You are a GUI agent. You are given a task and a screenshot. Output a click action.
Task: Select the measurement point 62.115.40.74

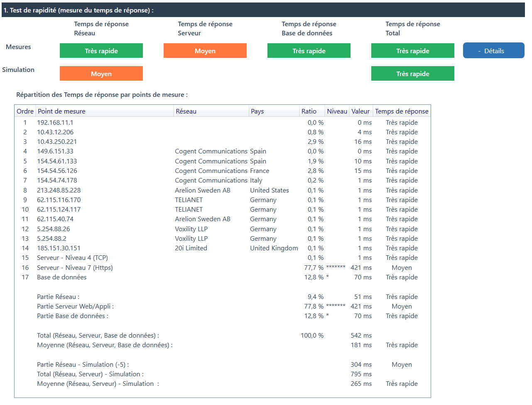pos(55,219)
